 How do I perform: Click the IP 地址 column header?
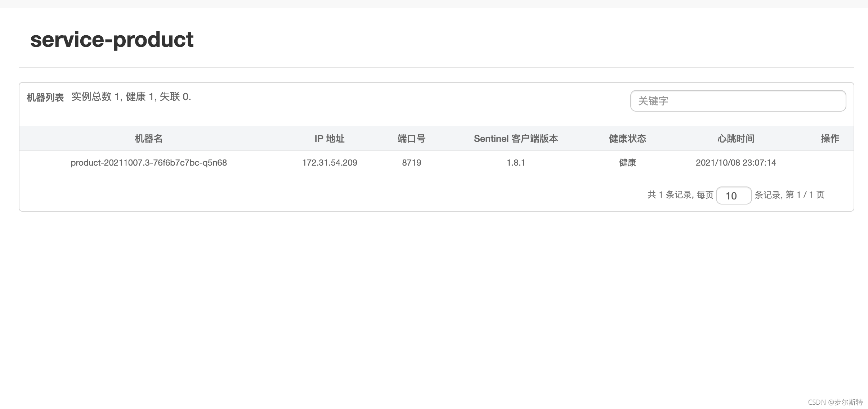[329, 139]
